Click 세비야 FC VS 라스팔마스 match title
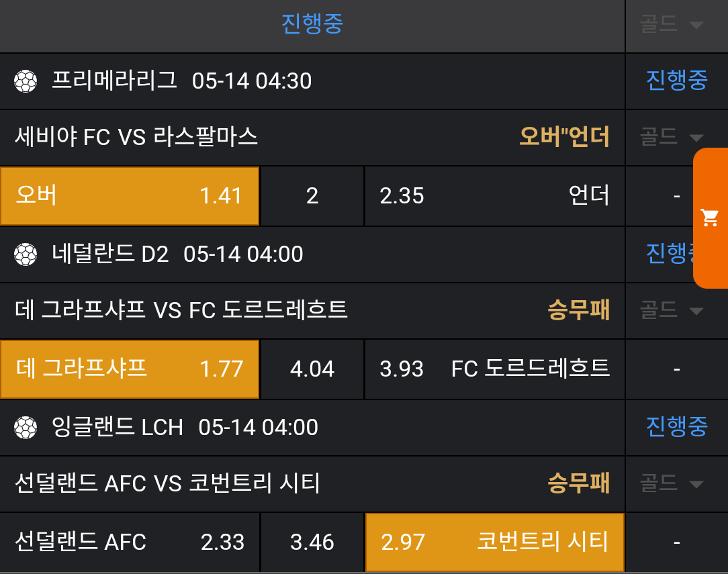This screenshot has width=728, height=574. [136, 138]
